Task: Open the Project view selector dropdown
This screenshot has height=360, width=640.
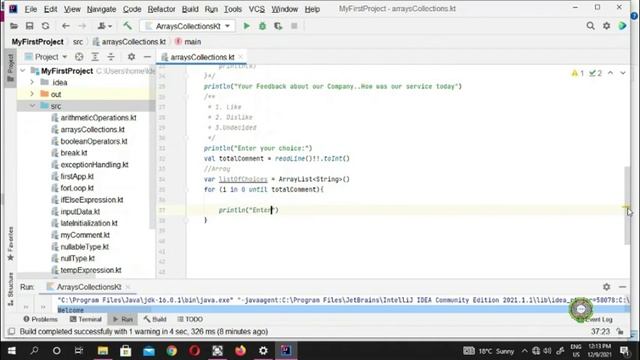Action: click(46, 57)
